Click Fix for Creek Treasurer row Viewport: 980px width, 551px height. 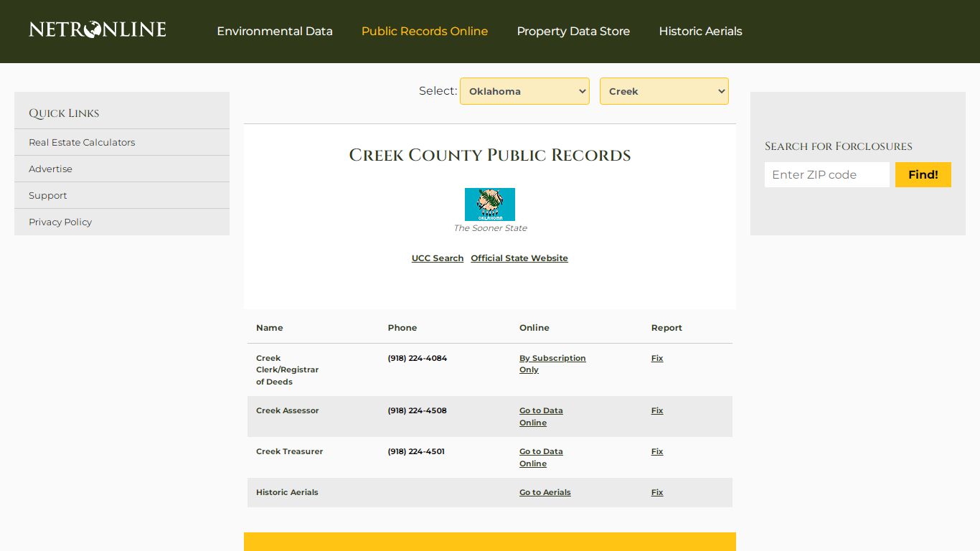(x=657, y=451)
